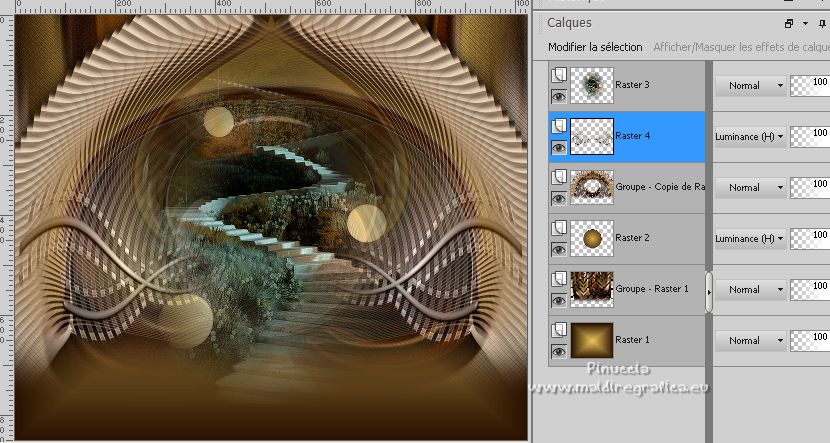Viewport: 830px width, 443px height.
Task: Open the Normal blend mode dropdown for Raster 3
Action: point(750,85)
